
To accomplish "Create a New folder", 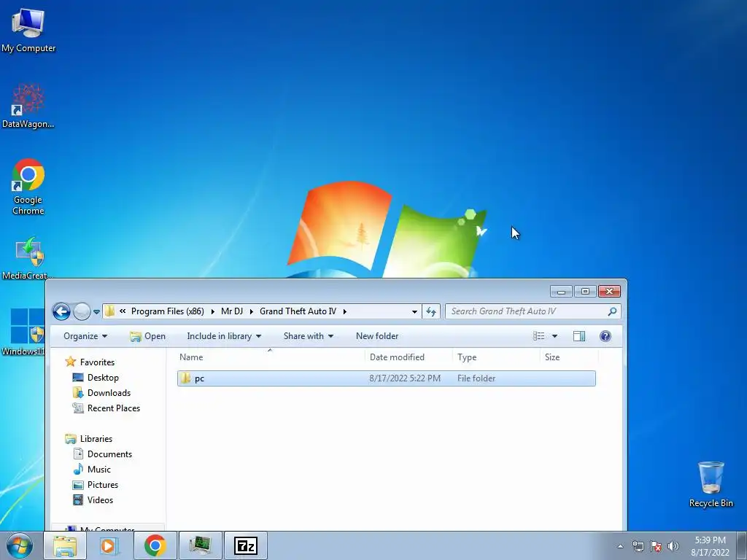I will pos(377,336).
